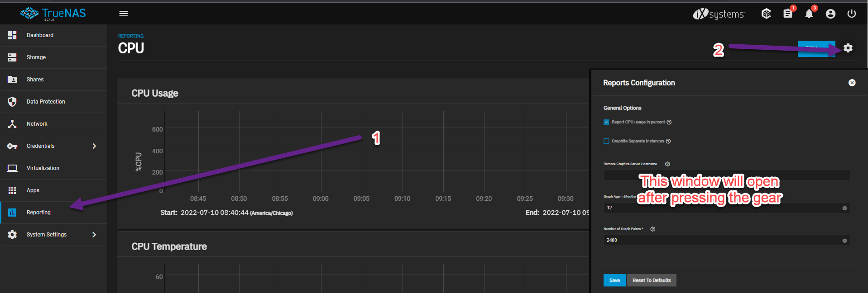Viewport: 868px width, 293px height.
Task: Click the Network topology icon
Action: click(x=12, y=124)
